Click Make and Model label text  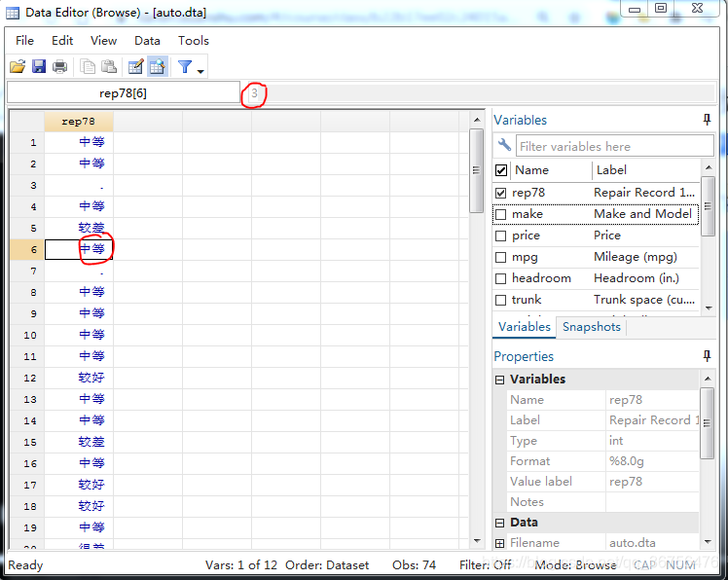coord(642,214)
